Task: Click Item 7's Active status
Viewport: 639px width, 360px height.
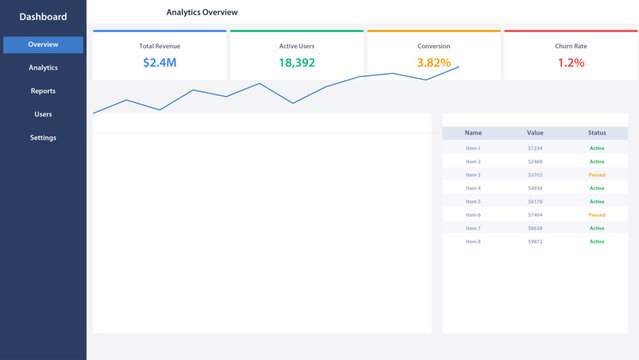Action: click(x=597, y=228)
